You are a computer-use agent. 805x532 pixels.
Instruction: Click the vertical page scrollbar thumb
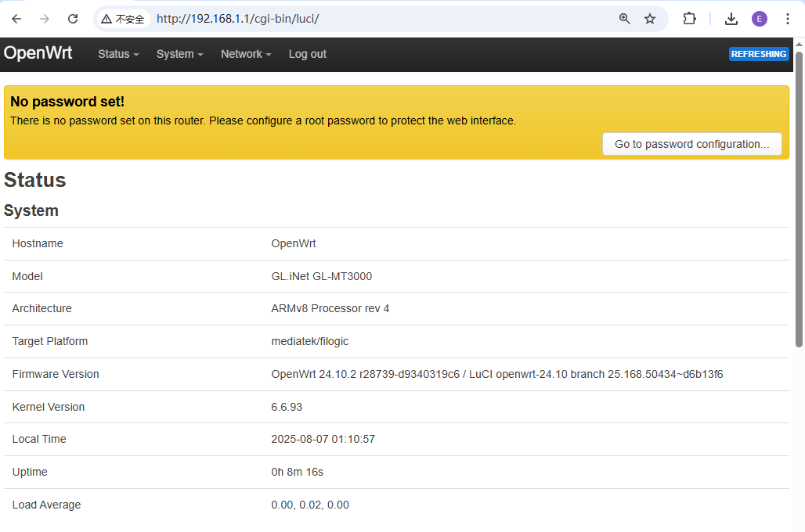[799, 196]
